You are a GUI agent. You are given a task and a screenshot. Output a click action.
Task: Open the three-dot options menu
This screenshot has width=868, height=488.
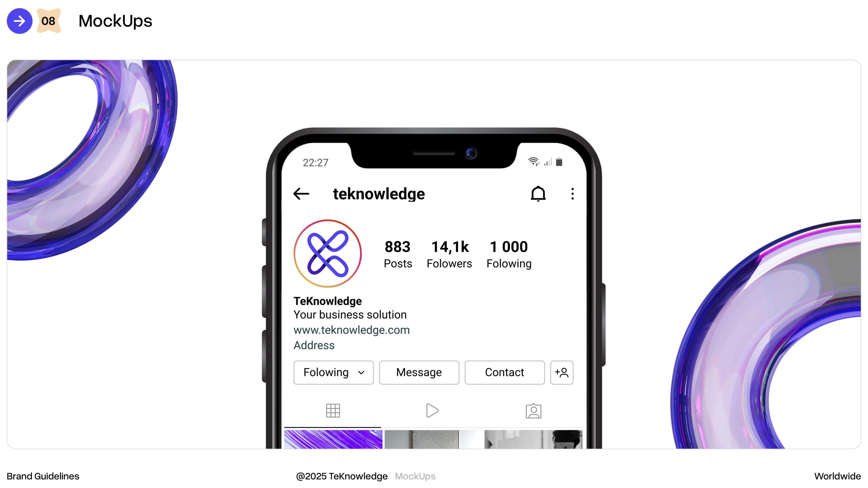pyautogui.click(x=572, y=194)
